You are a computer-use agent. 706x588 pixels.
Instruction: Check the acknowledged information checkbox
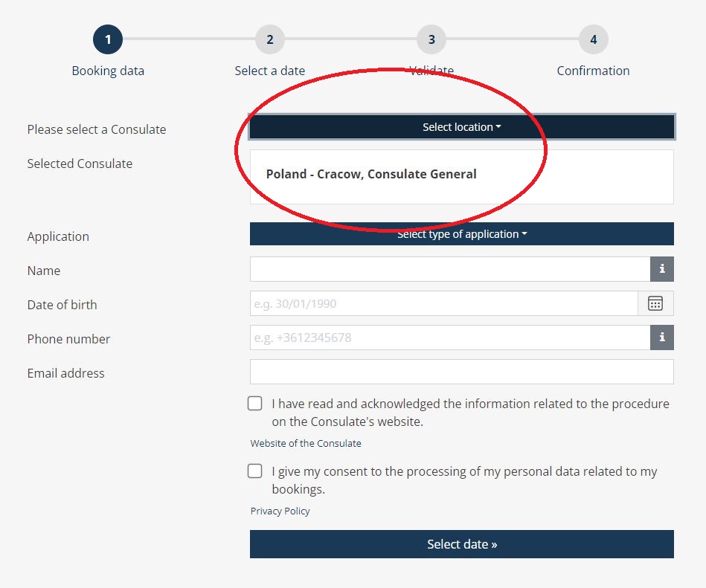pos(255,404)
